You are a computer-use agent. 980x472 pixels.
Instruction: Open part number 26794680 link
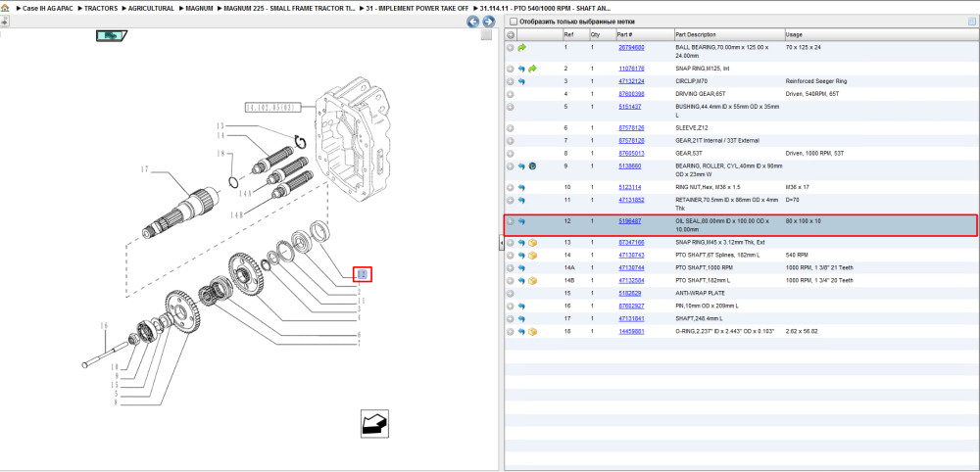631,47
